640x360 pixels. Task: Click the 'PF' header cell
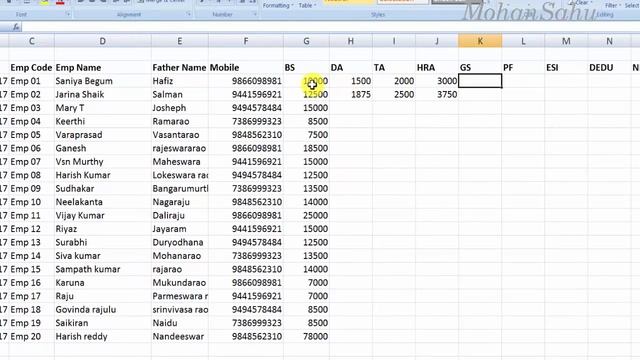click(523, 67)
